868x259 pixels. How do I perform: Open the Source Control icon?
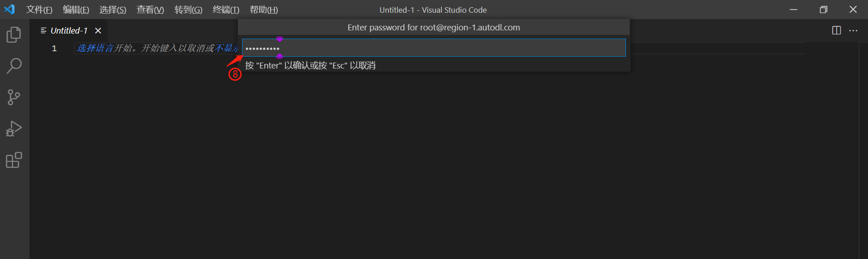(14, 97)
